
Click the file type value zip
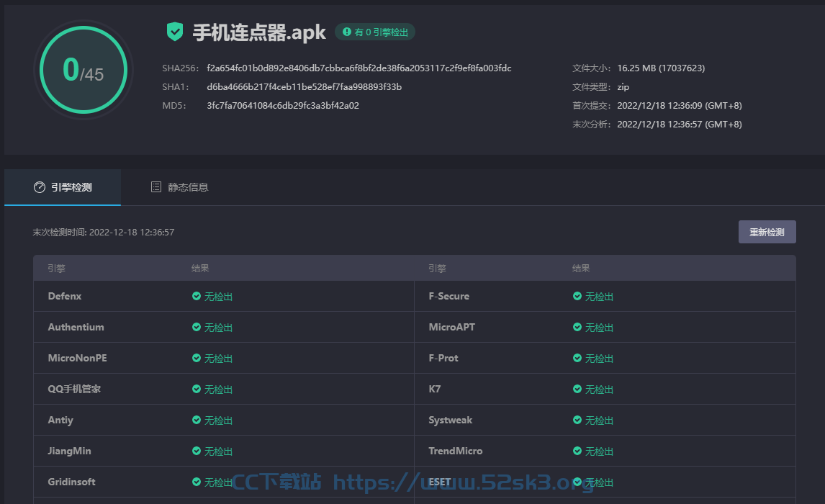(x=623, y=87)
